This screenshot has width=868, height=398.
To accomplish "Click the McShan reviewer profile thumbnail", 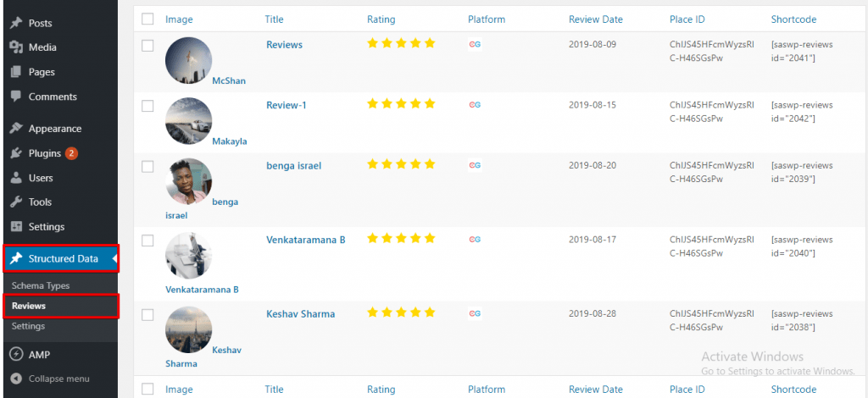I will [188, 60].
